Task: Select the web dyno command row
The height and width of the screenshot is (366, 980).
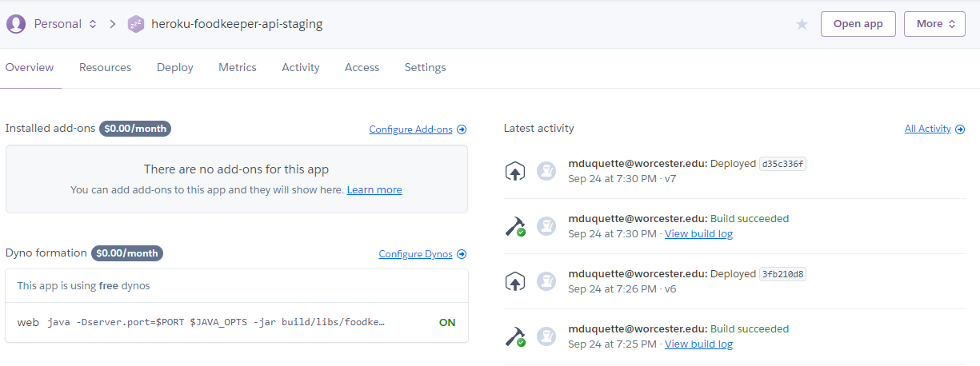Action: pos(237,322)
